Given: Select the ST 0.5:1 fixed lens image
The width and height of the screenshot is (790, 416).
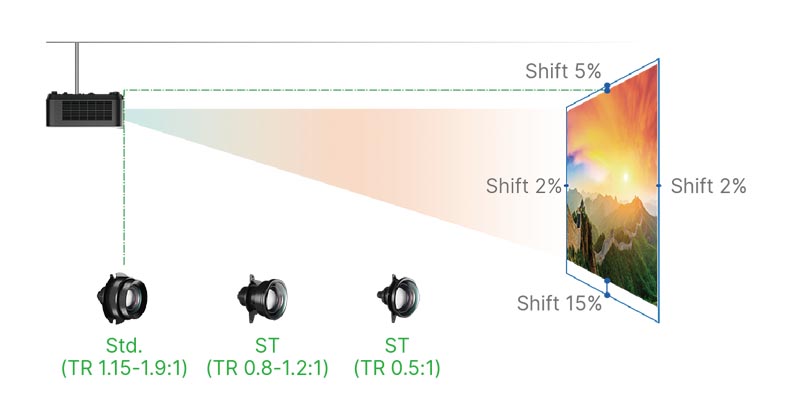Looking at the screenshot, I should point(398,299).
